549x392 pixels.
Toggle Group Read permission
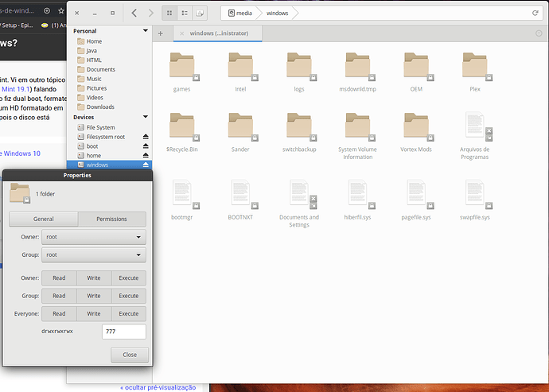59,296
